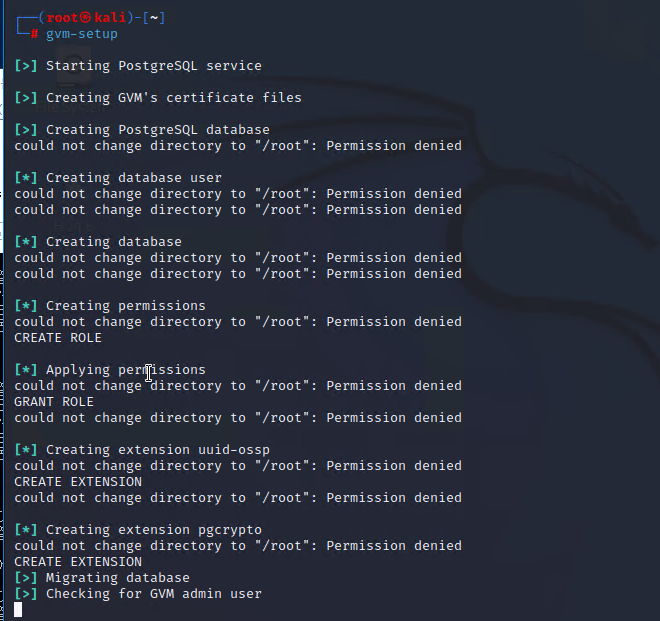Click the [*] marker beside Creating database user
This screenshot has width=660, height=621.
(x=26, y=178)
